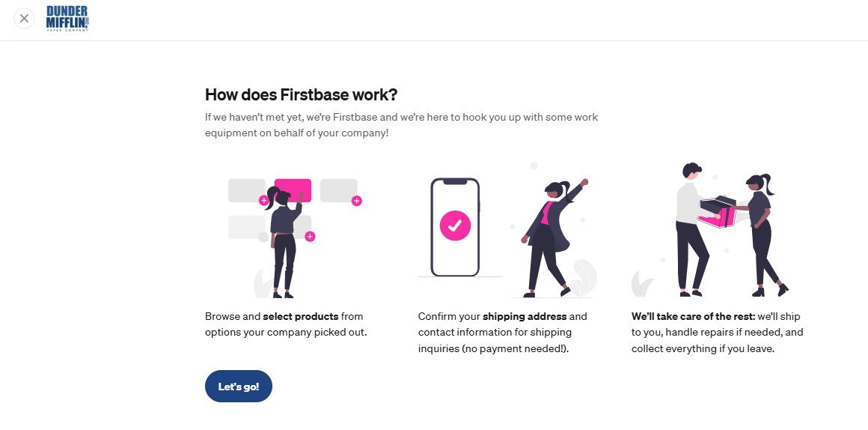Click the pink plus icon on the lower grey card
Screen dimensions: 868x430
pyautogui.click(x=310, y=237)
